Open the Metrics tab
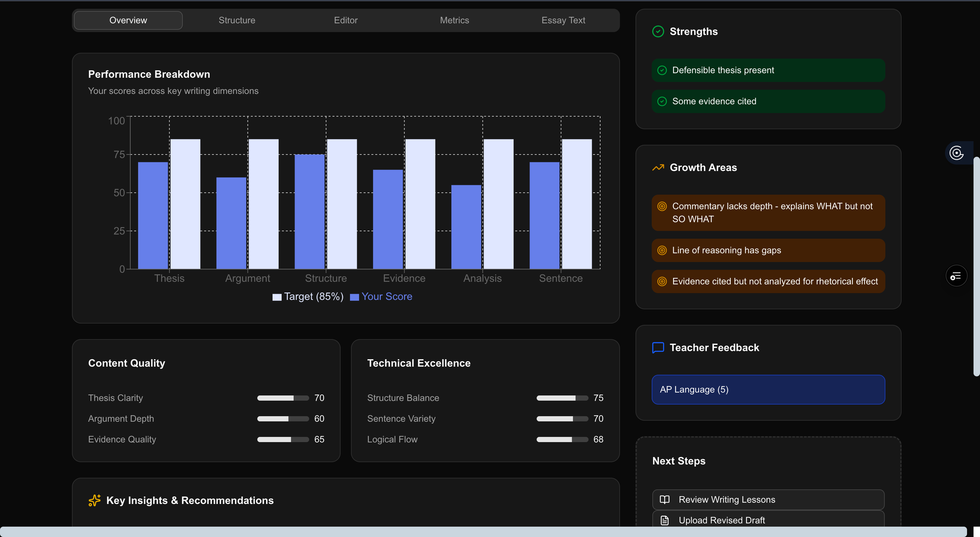This screenshot has width=980, height=537. click(x=454, y=20)
